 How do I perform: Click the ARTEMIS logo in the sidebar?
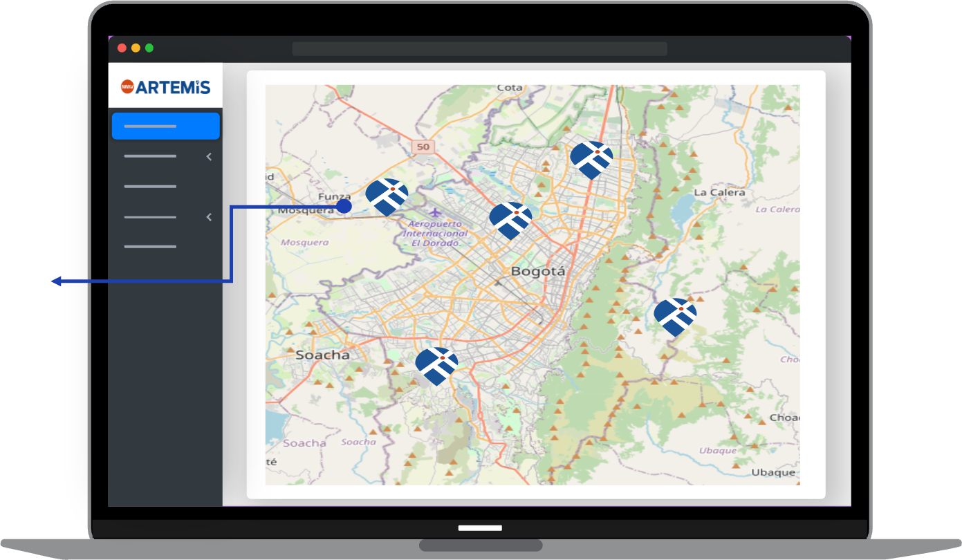[x=165, y=86]
